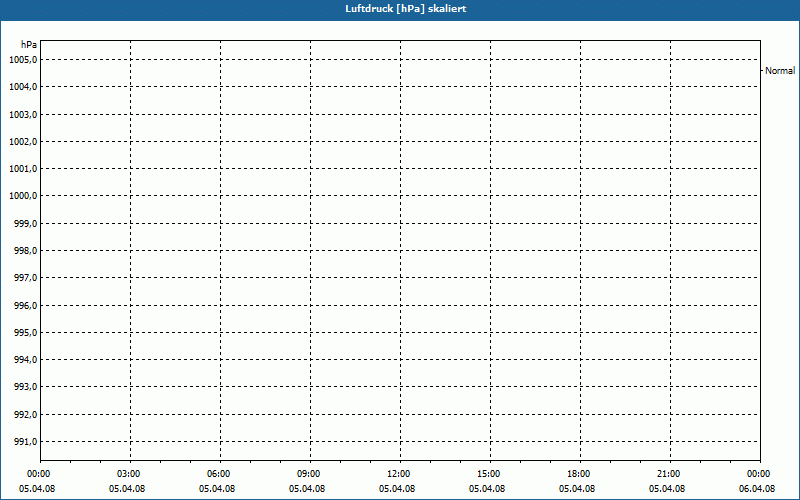Click the 1003,0 axis label
This screenshot has height=500, width=800.
tap(23, 114)
